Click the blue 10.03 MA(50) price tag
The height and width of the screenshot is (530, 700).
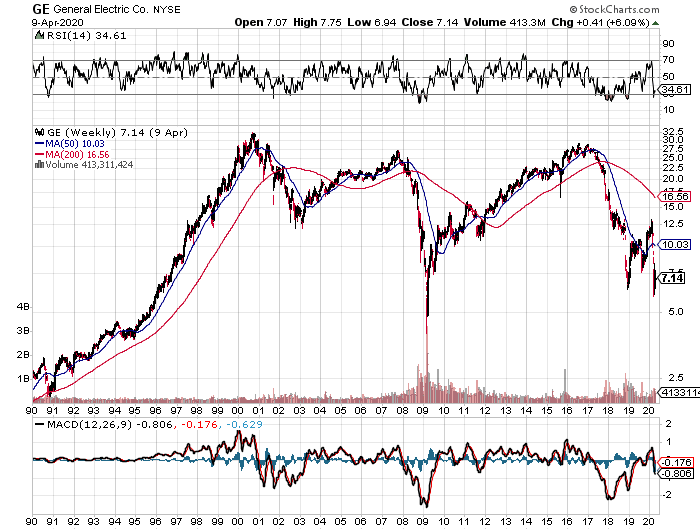tap(675, 244)
